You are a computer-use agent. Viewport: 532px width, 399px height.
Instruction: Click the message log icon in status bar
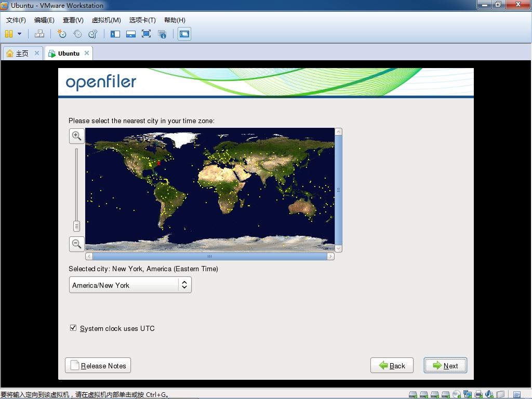pos(517,395)
